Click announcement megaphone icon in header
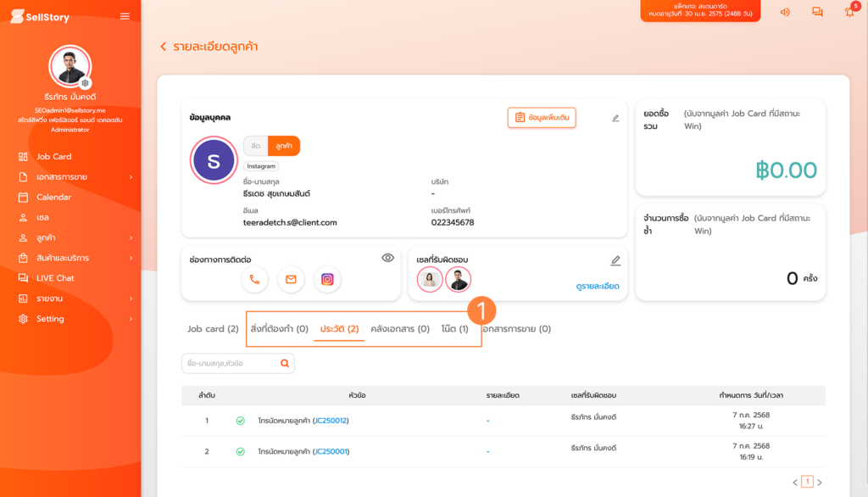 pos(785,12)
